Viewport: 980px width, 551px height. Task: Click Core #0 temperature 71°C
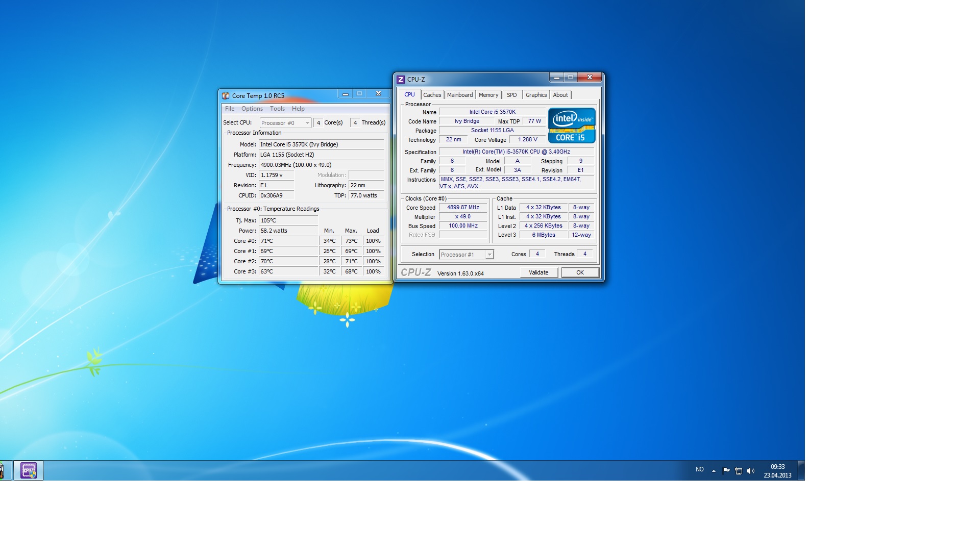(288, 241)
